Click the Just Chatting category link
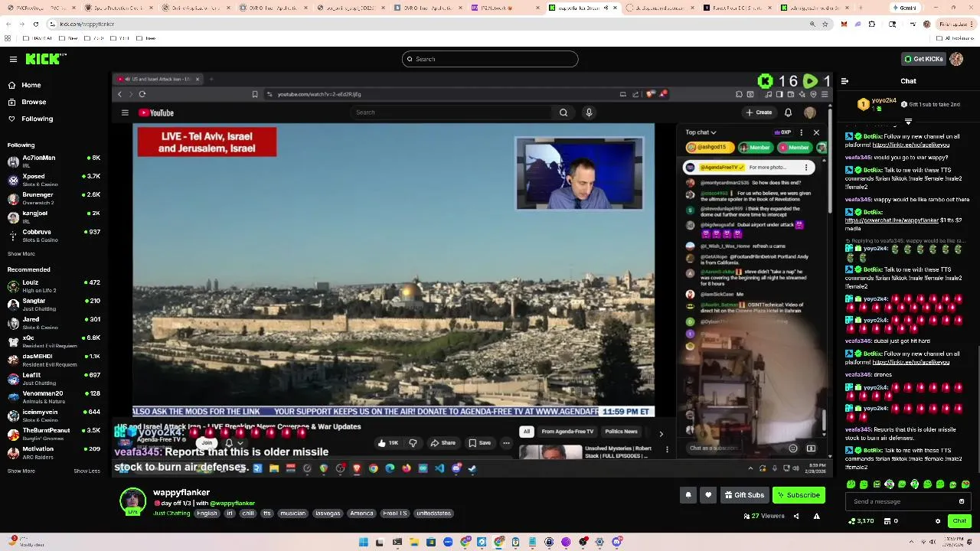Screen dimensions: 980x551 171,514
